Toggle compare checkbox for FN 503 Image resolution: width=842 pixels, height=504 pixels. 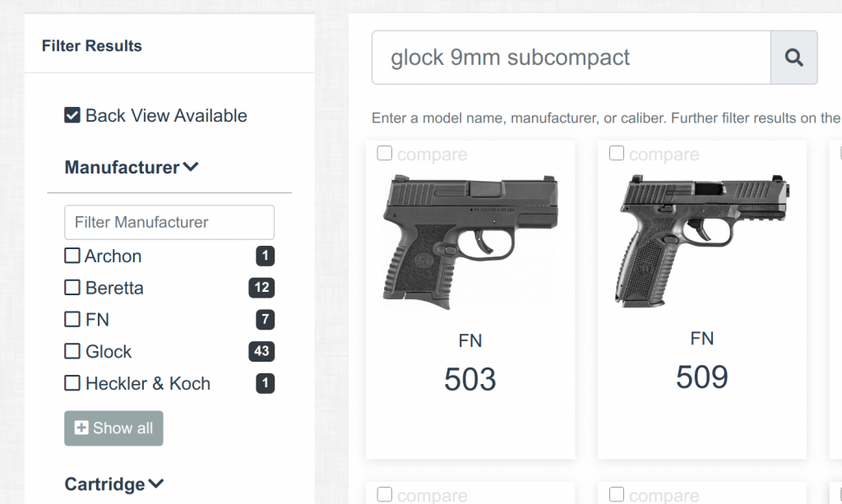(385, 154)
